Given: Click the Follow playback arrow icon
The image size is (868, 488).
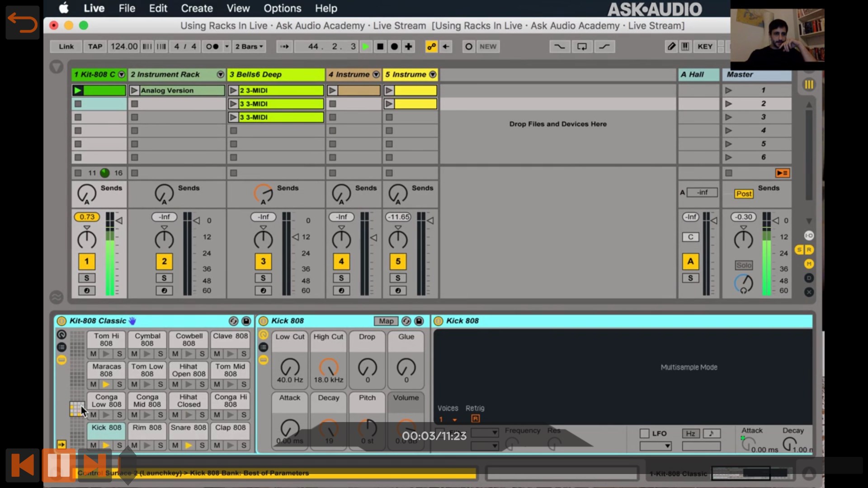Looking at the screenshot, I should [x=284, y=47].
